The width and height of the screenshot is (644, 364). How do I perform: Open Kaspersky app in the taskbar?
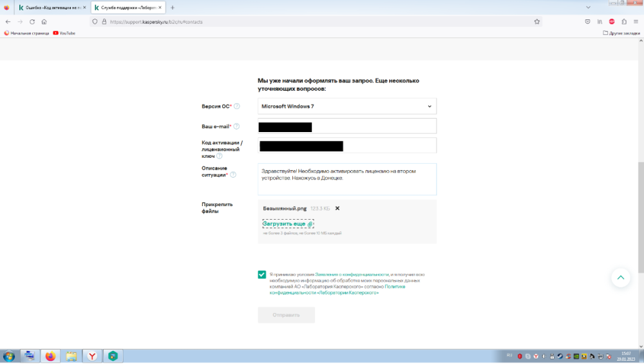click(x=113, y=356)
